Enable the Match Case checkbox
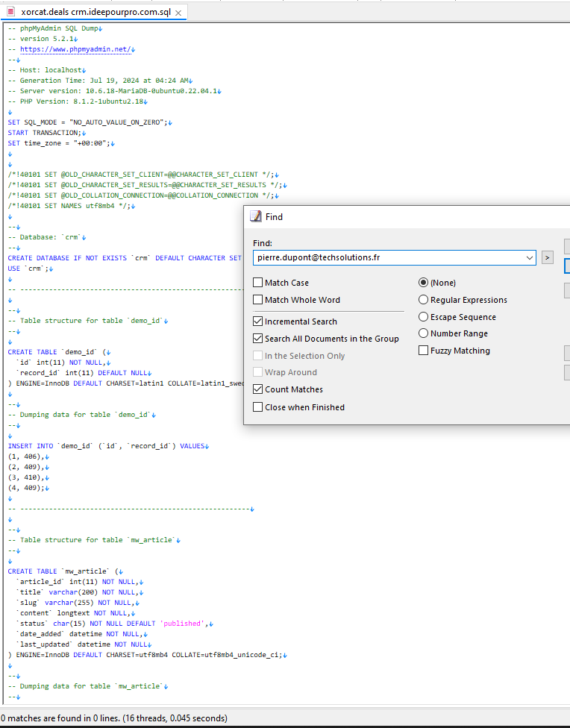This screenshot has width=570, height=728. coord(258,282)
